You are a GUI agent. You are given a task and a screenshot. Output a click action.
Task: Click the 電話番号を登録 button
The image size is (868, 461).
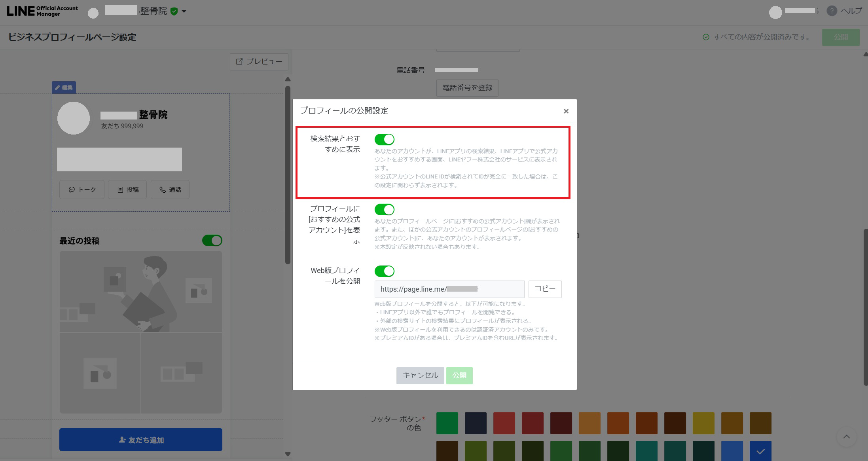pyautogui.click(x=467, y=88)
